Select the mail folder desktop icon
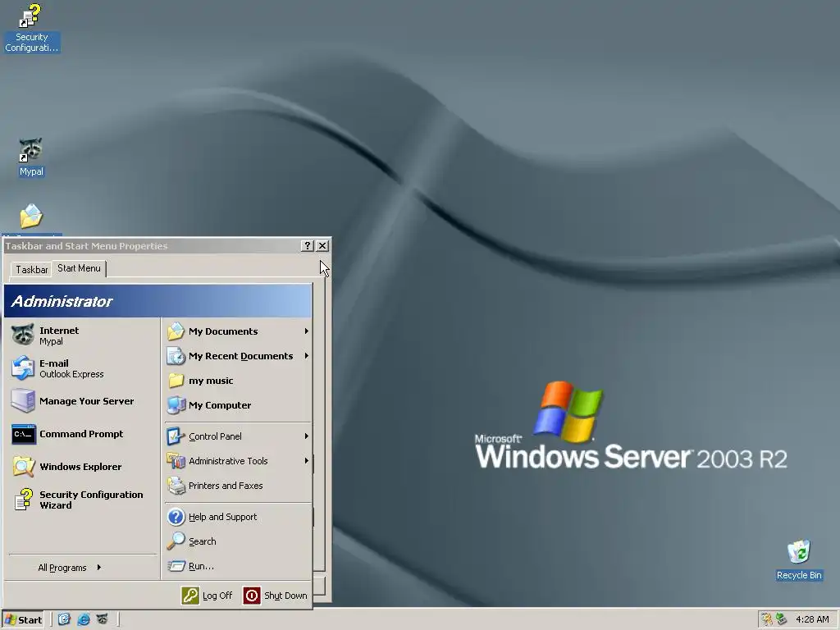 [31, 217]
